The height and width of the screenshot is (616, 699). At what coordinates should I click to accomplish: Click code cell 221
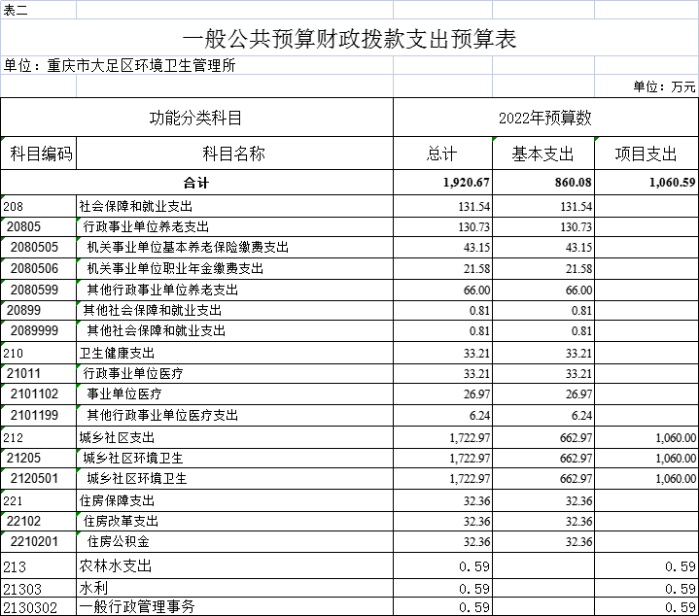[x=38, y=500]
